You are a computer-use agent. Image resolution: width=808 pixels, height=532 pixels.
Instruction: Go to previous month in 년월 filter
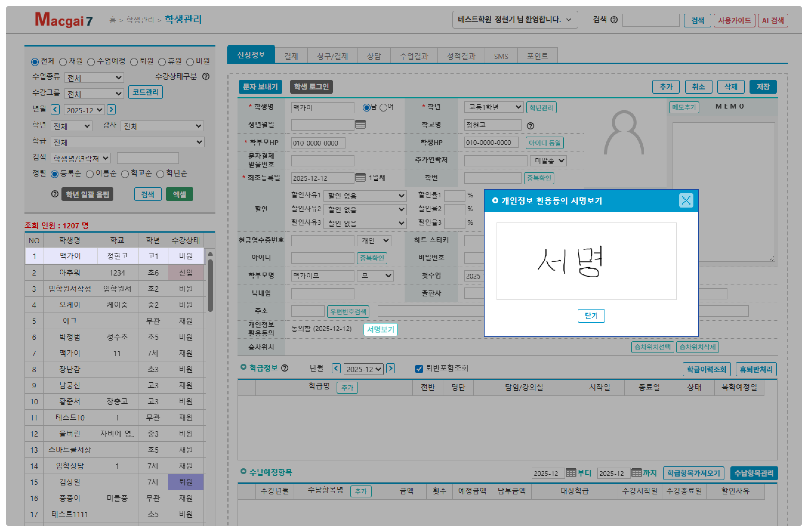tap(55, 109)
